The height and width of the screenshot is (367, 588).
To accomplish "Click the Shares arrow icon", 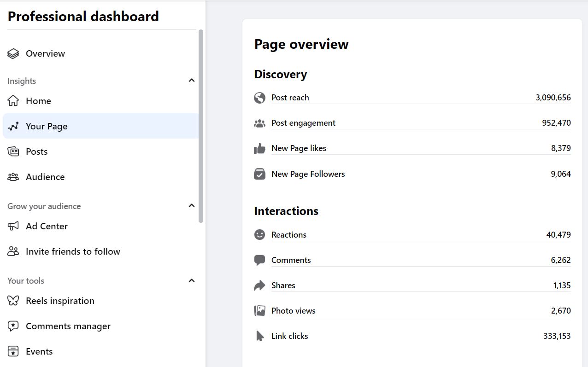I will click(259, 285).
